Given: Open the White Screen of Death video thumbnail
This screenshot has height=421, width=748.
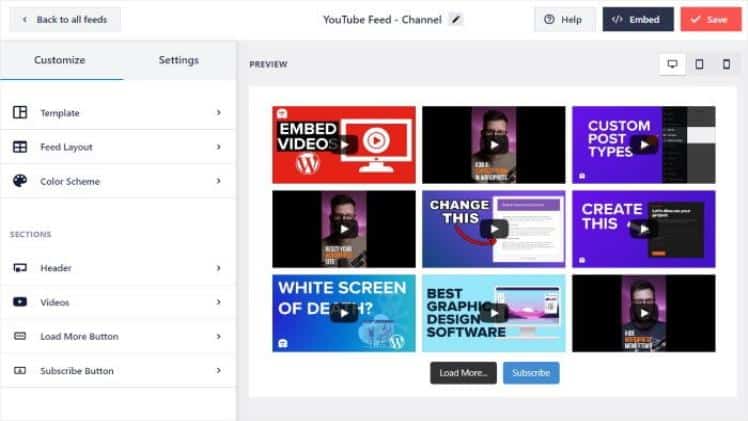Looking at the screenshot, I should (x=343, y=313).
